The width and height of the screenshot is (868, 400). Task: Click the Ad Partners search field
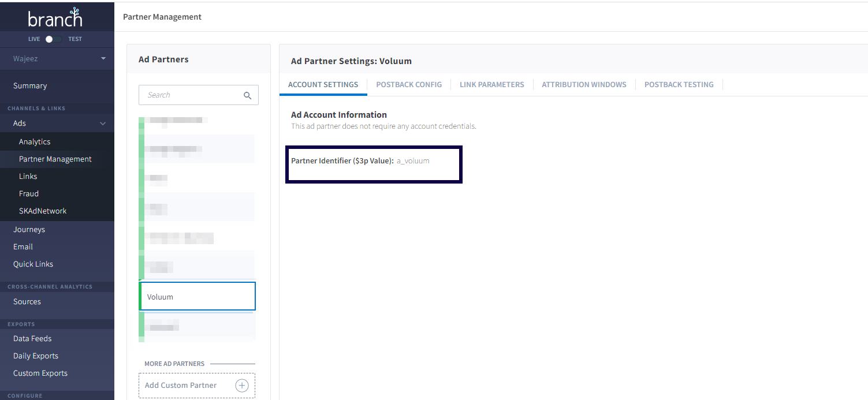pyautogui.click(x=191, y=95)
